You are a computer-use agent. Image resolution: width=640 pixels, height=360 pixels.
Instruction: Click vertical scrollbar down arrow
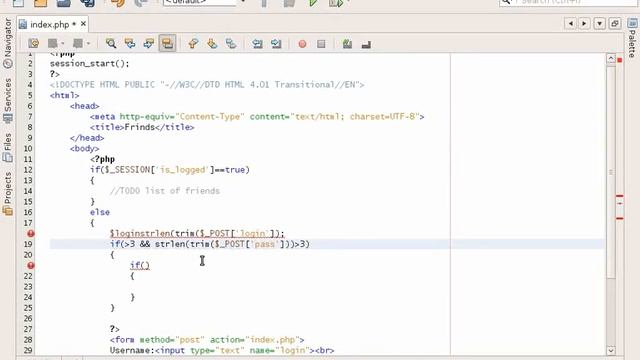611,350
